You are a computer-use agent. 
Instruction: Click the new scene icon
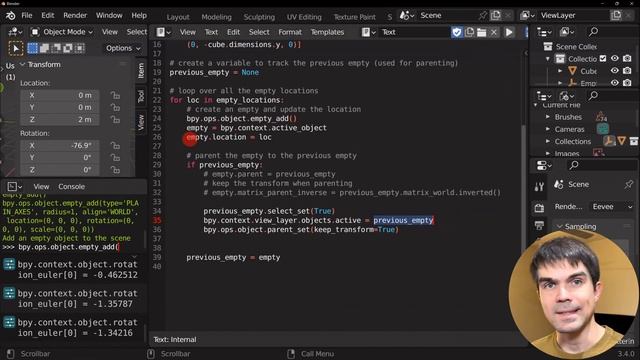click(496, 16)
